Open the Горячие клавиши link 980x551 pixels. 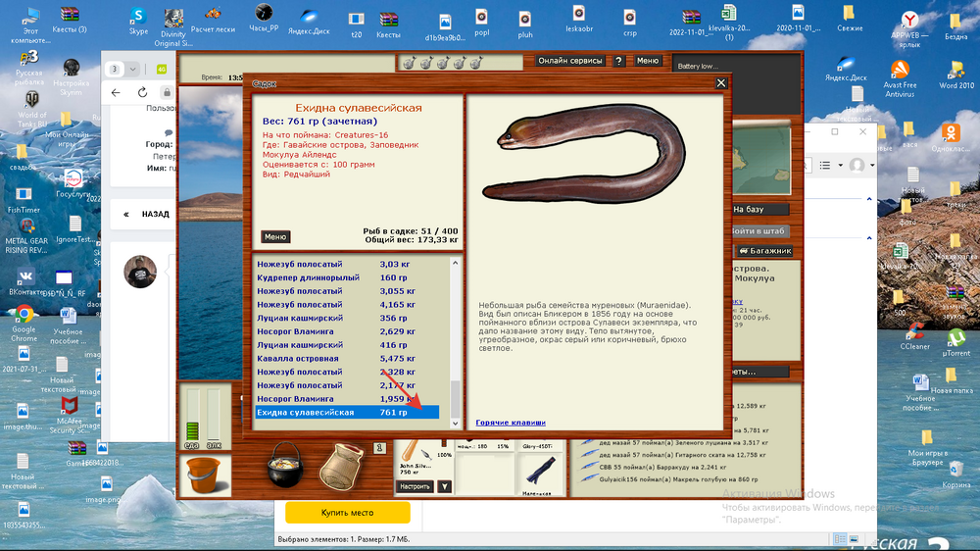click(510, 423)
